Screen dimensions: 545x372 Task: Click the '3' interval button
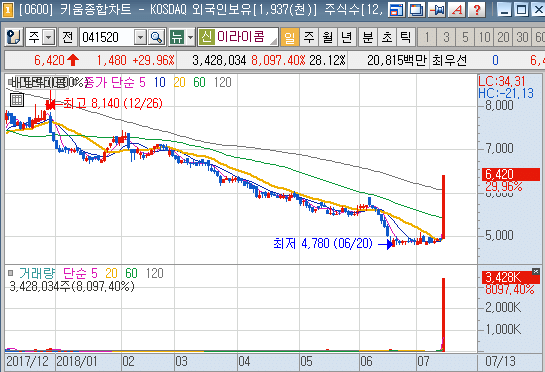[x=446, y=37]
